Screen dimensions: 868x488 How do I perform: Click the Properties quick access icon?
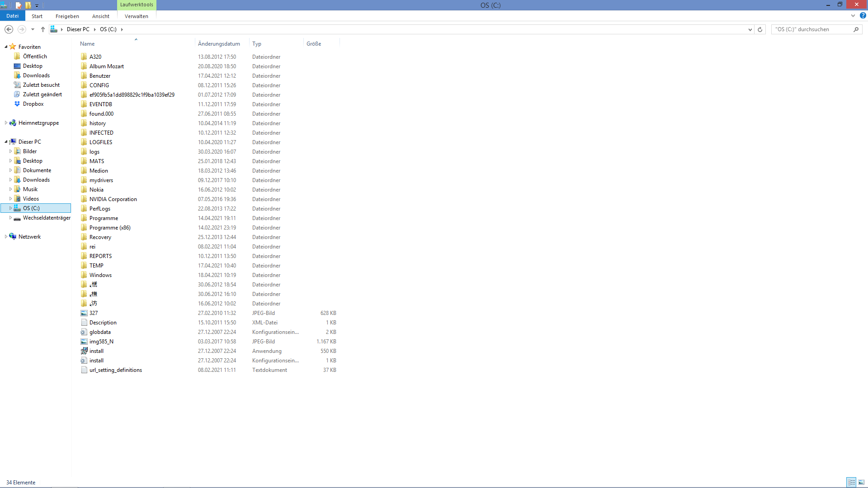[19, 5]
